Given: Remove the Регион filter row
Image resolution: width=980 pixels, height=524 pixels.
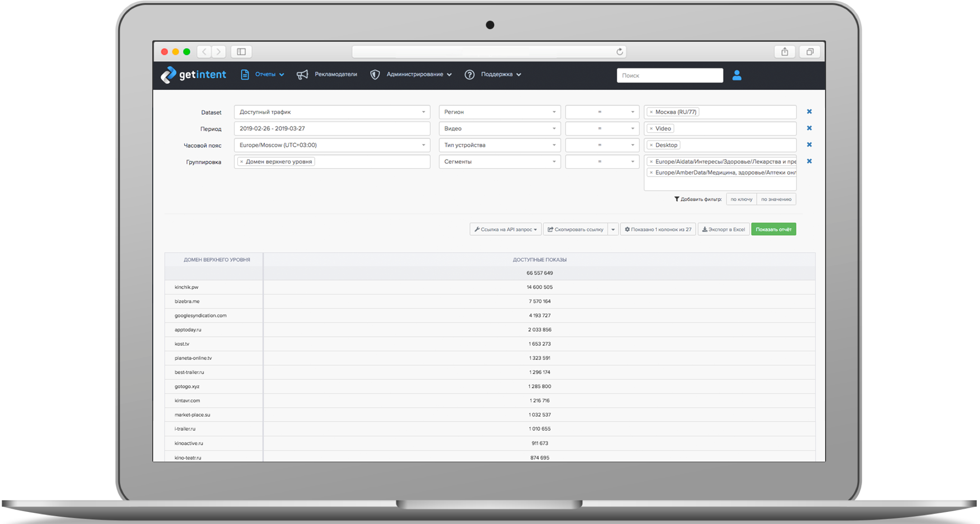Looking at the screenshot, I should coord(809,112).
